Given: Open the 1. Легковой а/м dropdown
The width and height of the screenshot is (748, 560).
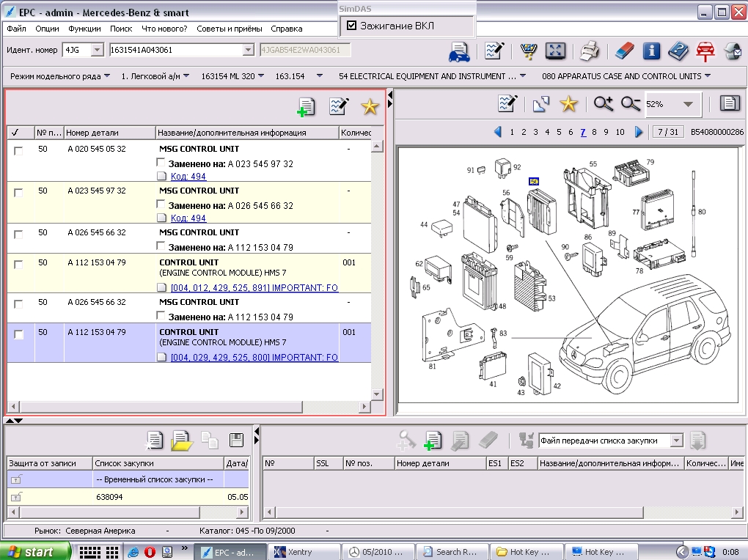Looking at the screenshot, I should (x=155, y=75).
